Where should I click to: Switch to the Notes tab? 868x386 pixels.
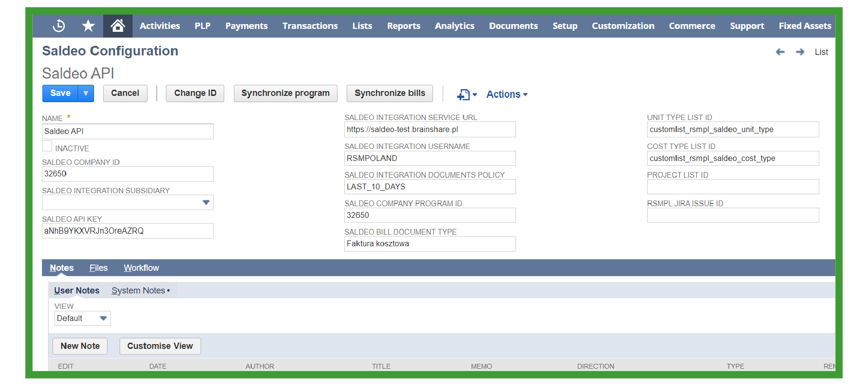click(62, 268)
